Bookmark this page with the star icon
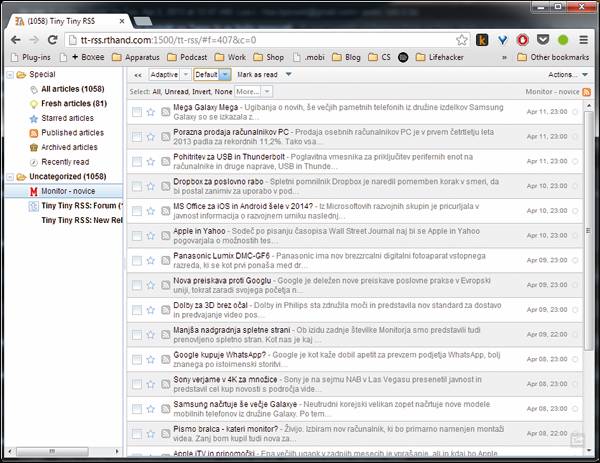Screen dimensions: 600x463 pos(462,40)
